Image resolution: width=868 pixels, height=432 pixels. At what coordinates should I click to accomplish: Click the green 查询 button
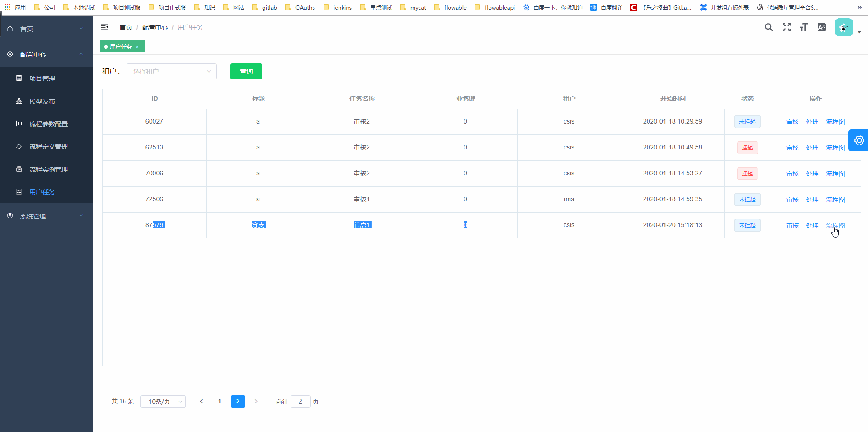(x=246, y=71)
